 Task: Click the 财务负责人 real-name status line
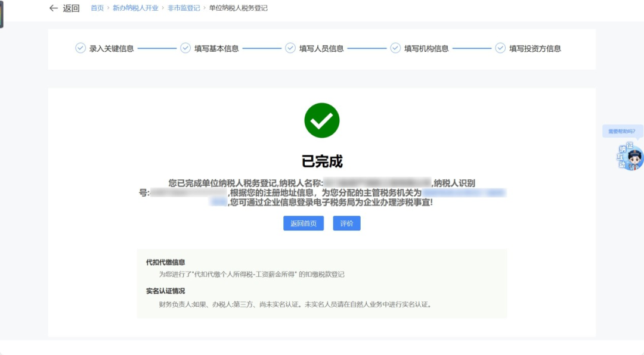(295, 304)
